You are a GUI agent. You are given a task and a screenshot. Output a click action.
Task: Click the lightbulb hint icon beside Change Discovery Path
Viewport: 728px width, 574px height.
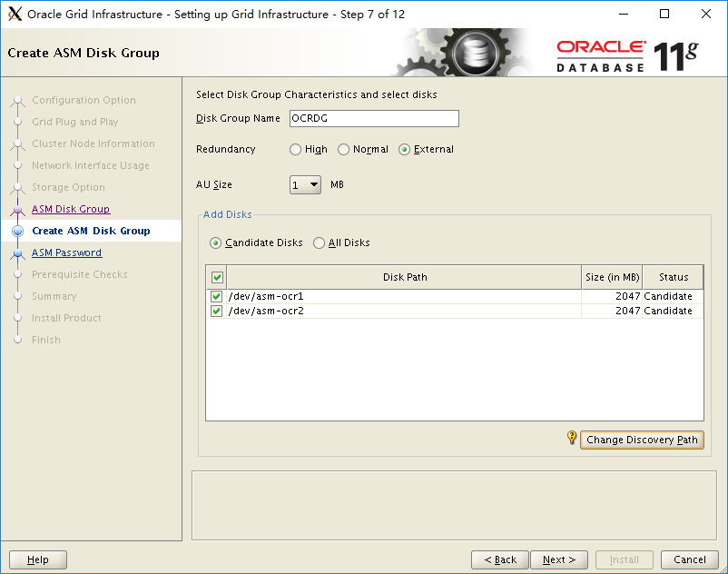point(572,438)
